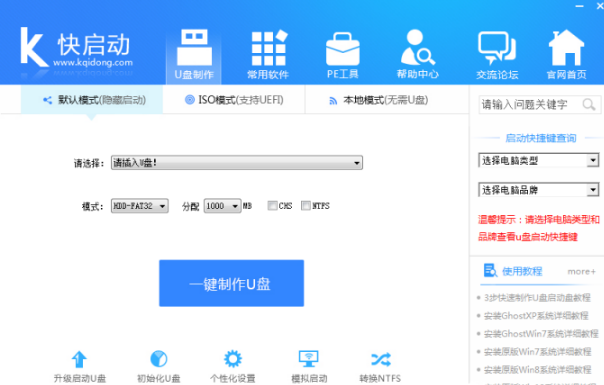The width and height of the screenshot is (604, 385).
Task: Expand the 请插入U盘 drive dropdown
Action: tap(237, 163)
